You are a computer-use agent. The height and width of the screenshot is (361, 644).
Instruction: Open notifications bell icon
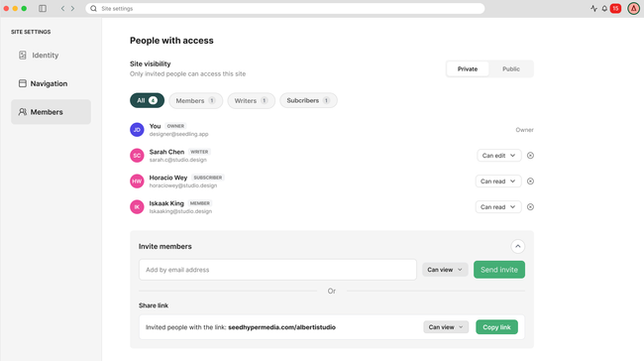click(x=604, y=8)
